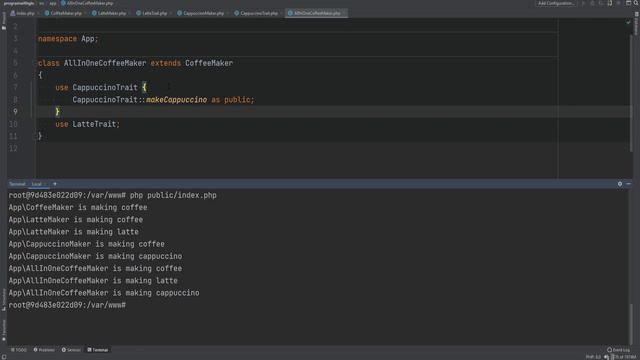
Task: Click 'App\LatteMaker is making latte' output line
Action: (73, 232)
